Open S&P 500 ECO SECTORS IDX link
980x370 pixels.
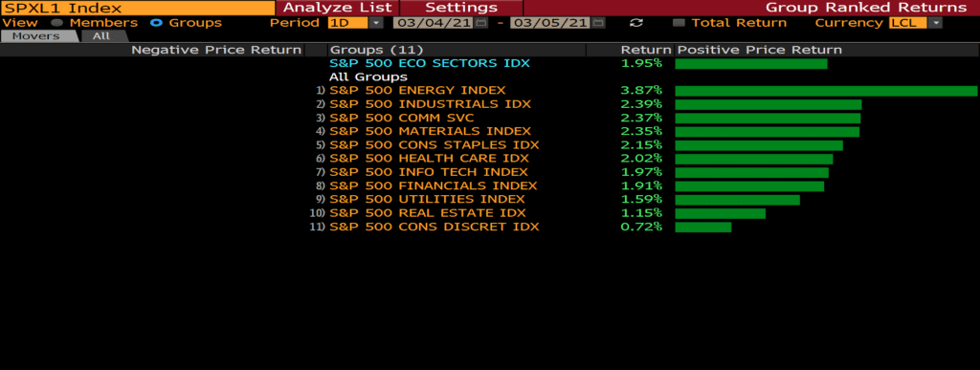click(430, 63)
